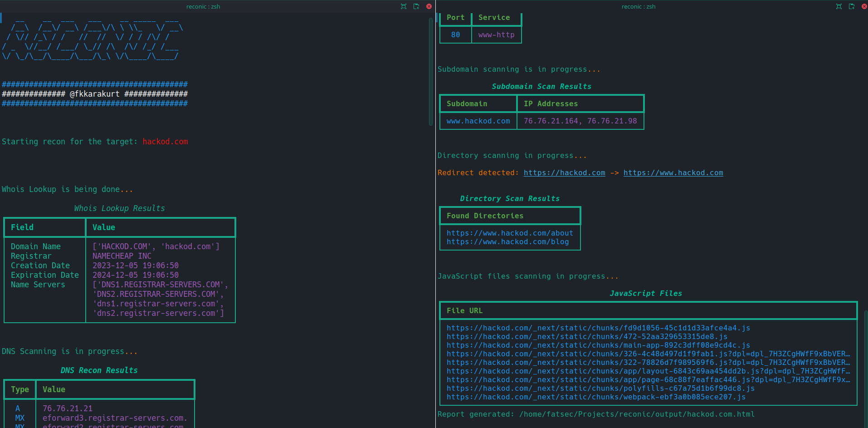Viewport: 868px width, 428px height.
Task: Click the DNS table 'Value' column header
Action: pos(54,389)
